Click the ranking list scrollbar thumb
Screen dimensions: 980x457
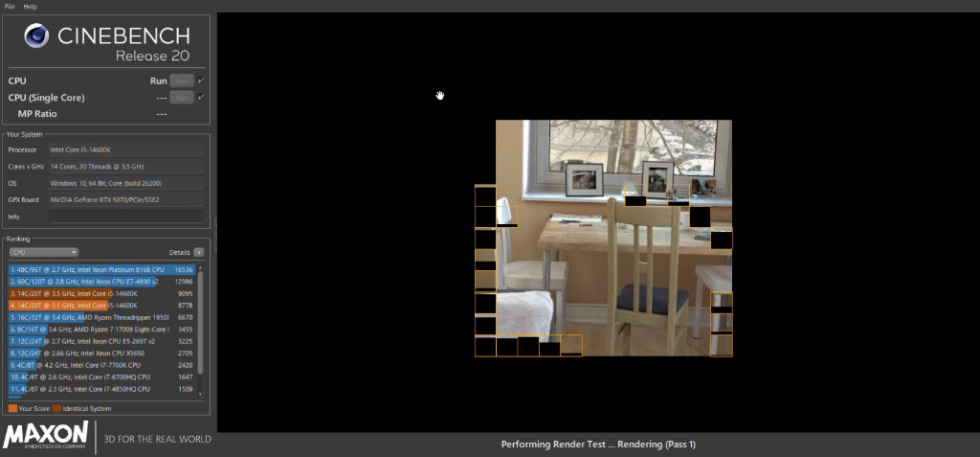200,323
